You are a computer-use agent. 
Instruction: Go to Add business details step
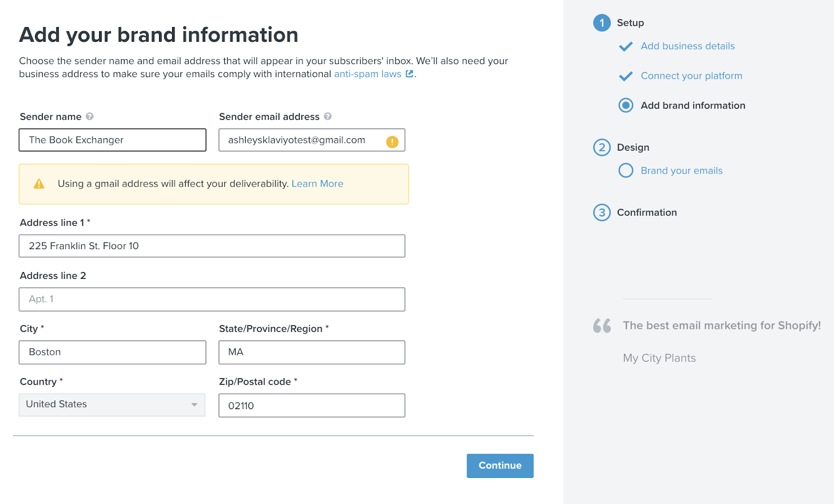coord(688,46)
